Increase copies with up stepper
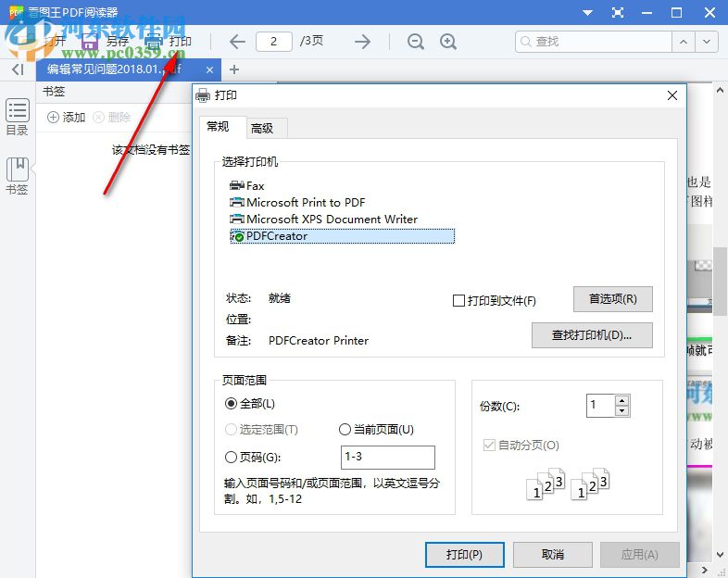Viewport: 728px width, 578px height. 622,400
